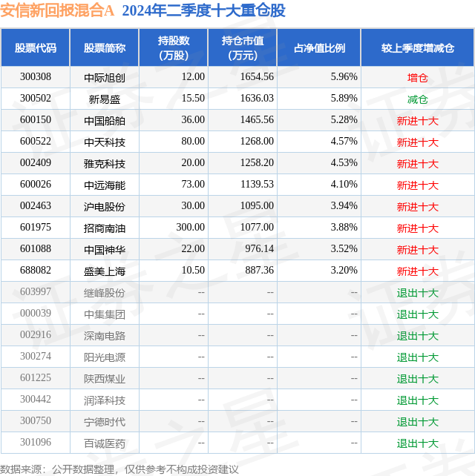This screenshot has width=475, height=476.
Task: Click the 占净值比例 column header
Action: click(319, 47)
